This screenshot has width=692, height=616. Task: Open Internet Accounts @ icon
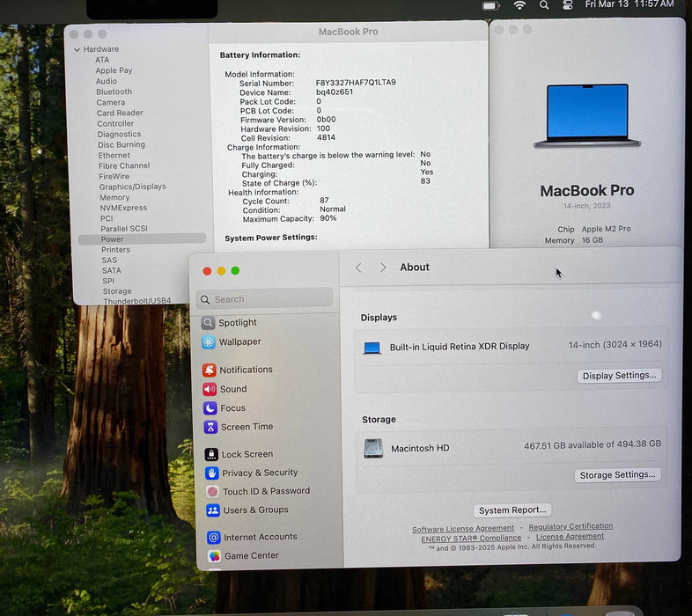point(214,538)
